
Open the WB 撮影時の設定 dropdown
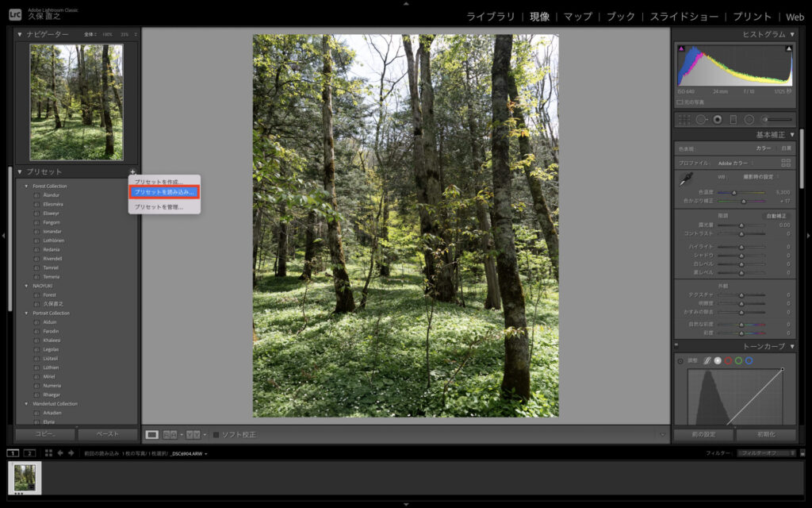tap(760, 177)
